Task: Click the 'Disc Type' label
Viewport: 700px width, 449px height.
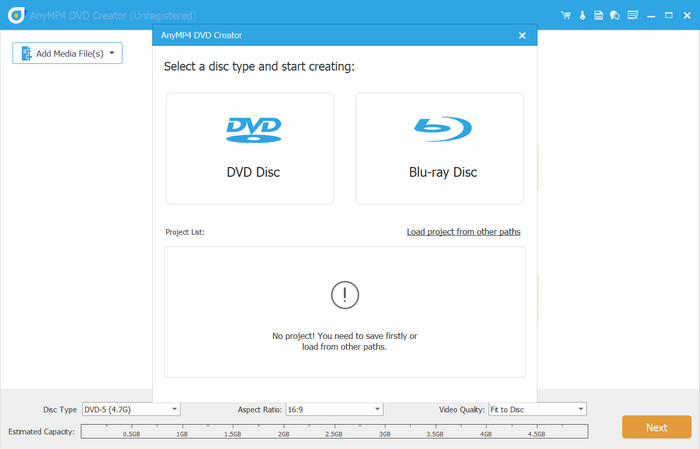Action: [x=60, y=409]
